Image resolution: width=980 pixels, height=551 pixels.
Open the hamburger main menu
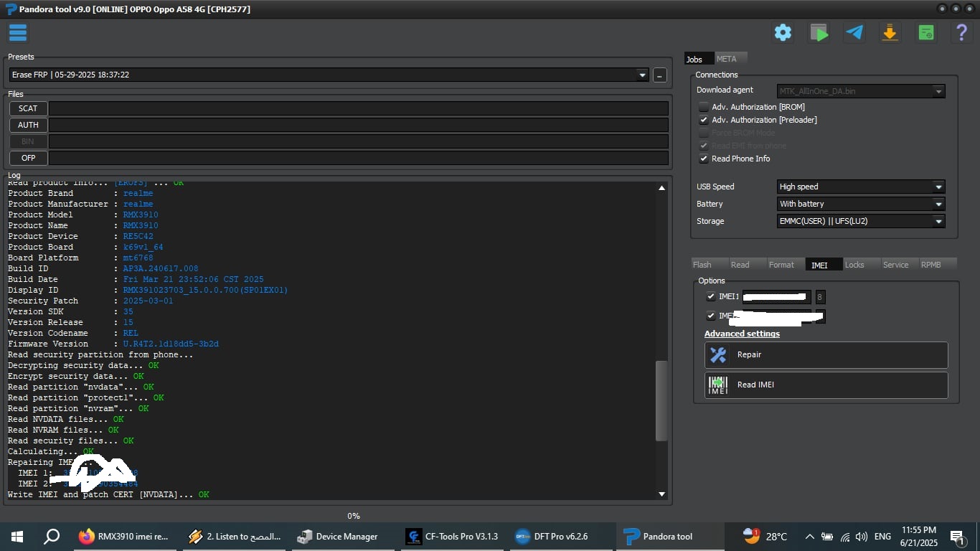click(18, 32)
